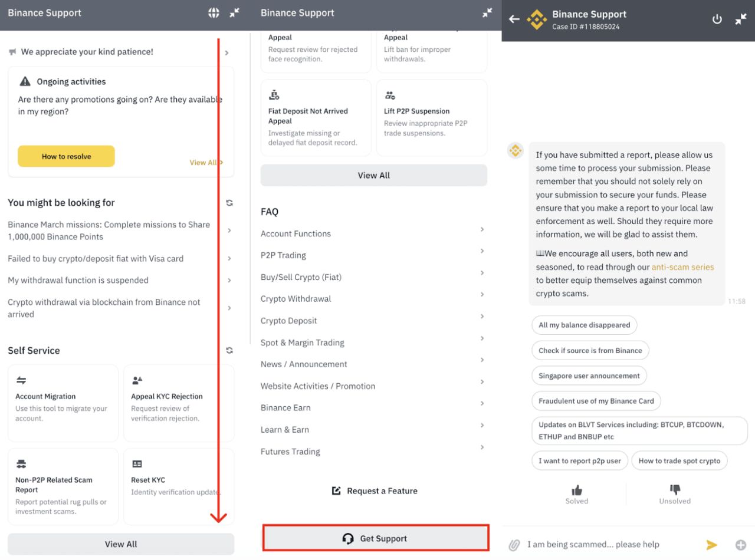Open Crypto withdrawal via blockchain not arrived
This screenshot has height=560, width=755.
click(121, 308)
